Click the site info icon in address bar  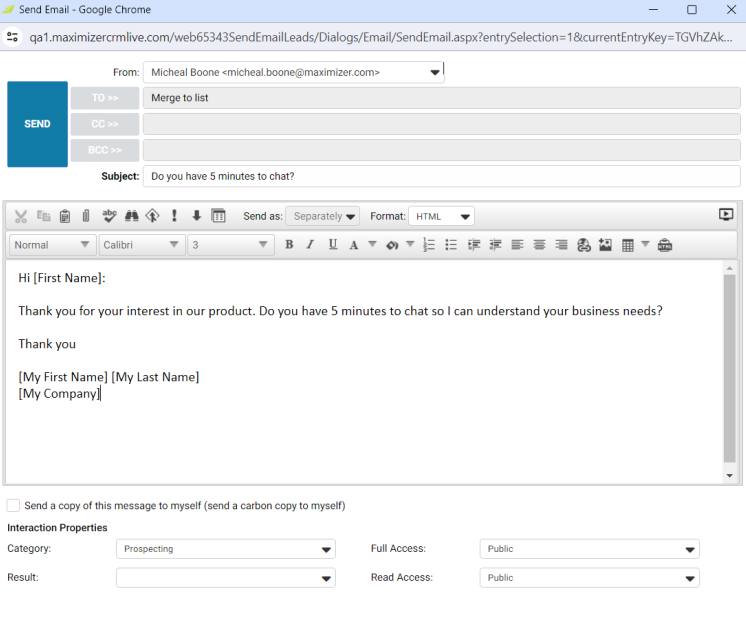tap(13, 37)
